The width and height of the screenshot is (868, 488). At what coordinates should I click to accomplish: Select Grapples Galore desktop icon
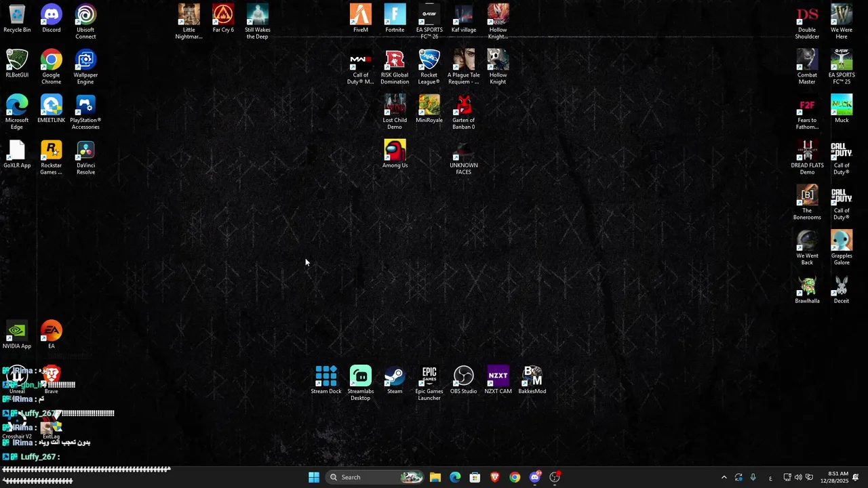(x=842, y=248)
